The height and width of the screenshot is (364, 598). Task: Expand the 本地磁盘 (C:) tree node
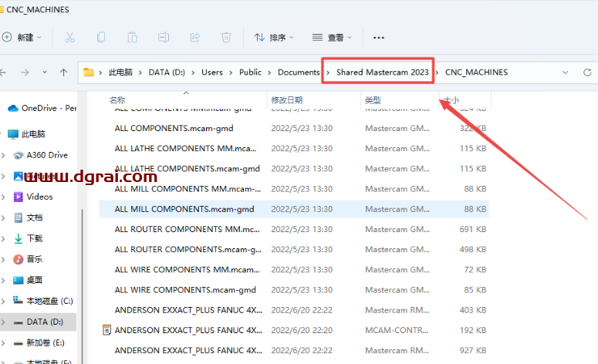(x=3, y=301)
